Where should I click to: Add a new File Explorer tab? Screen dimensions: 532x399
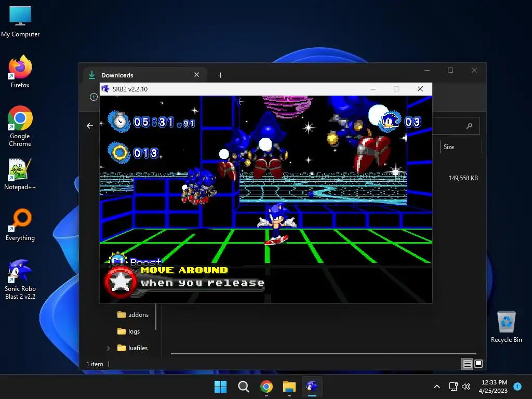220,75
